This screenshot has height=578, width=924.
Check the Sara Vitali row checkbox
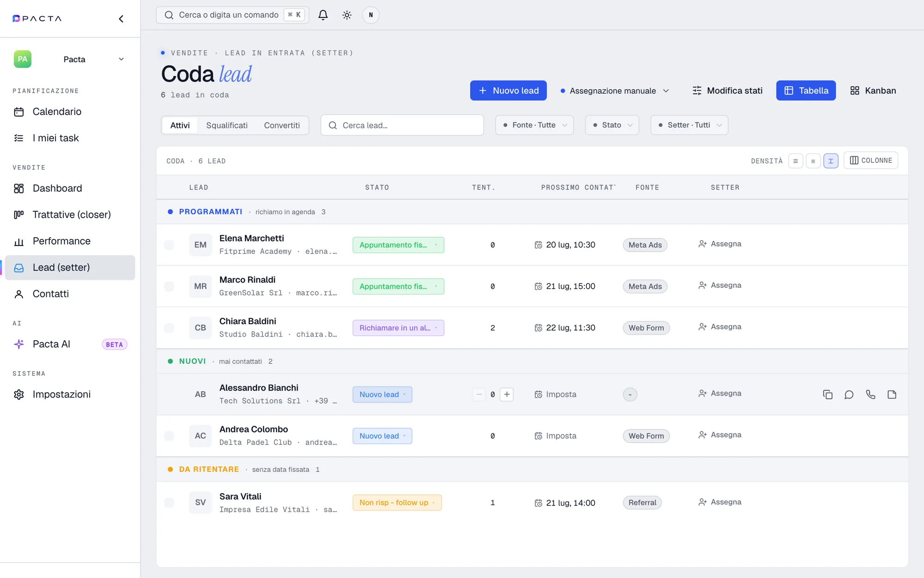click(x=169, y=502)
